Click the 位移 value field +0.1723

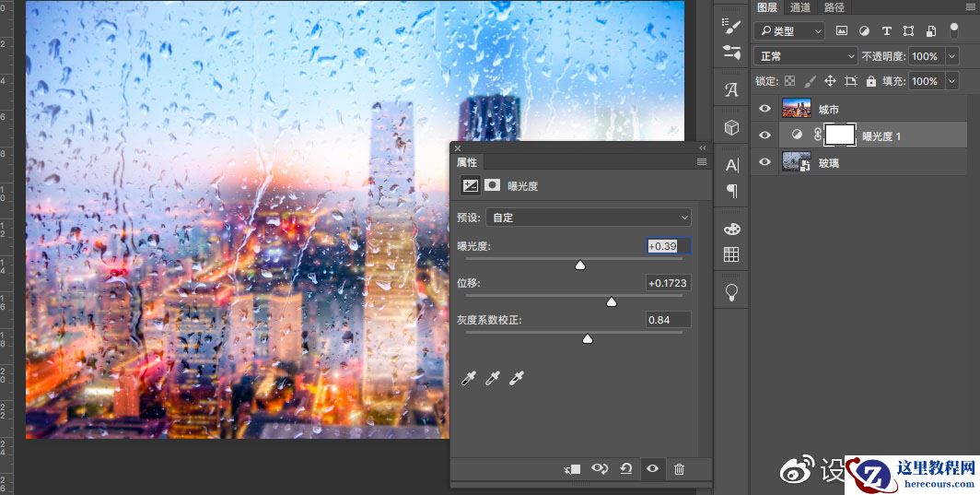pos(668,283)
